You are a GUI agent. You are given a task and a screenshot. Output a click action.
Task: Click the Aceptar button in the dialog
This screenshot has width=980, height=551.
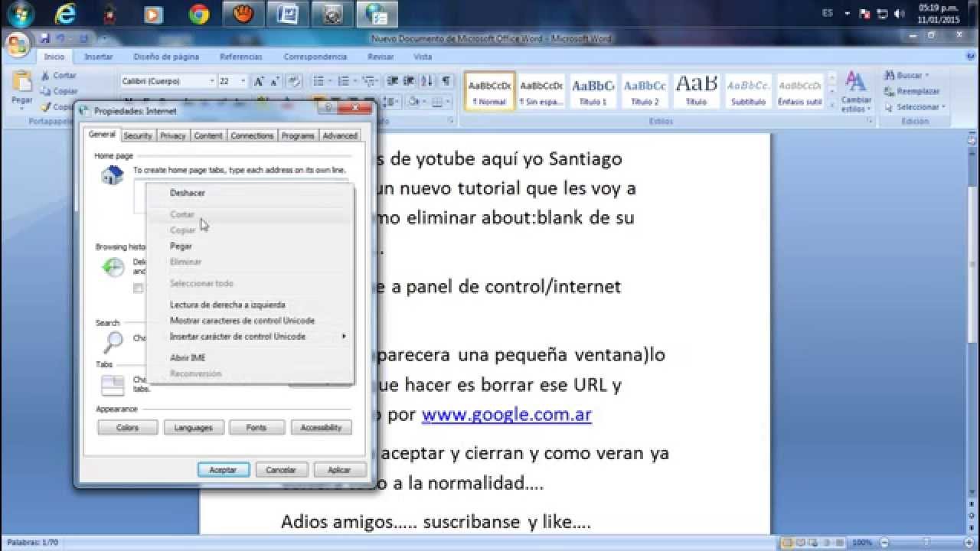[223, 470]
